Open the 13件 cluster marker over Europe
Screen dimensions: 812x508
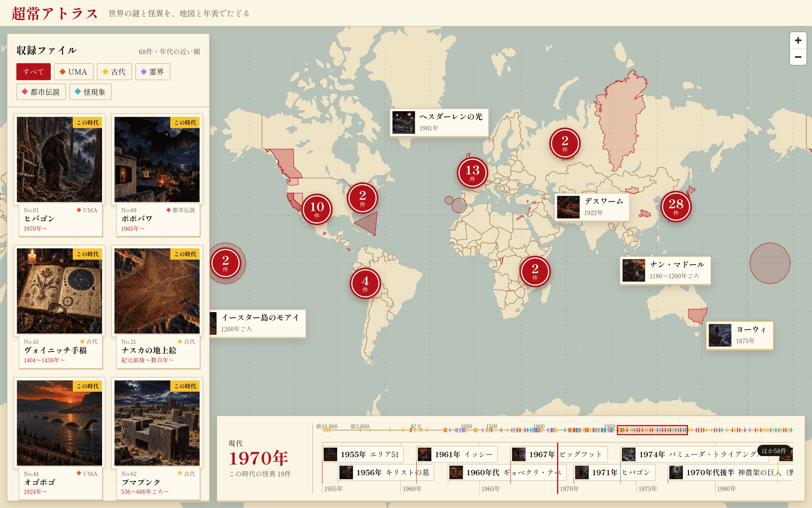[472, 173]
